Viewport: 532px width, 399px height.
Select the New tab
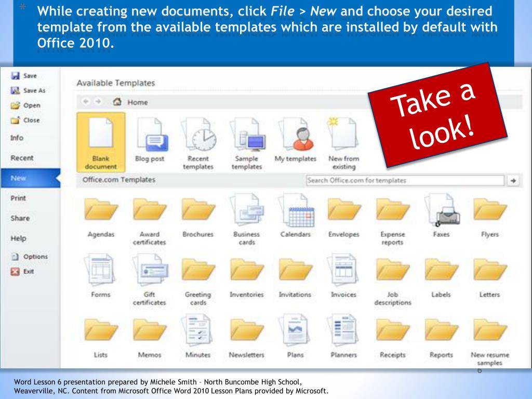31,178
